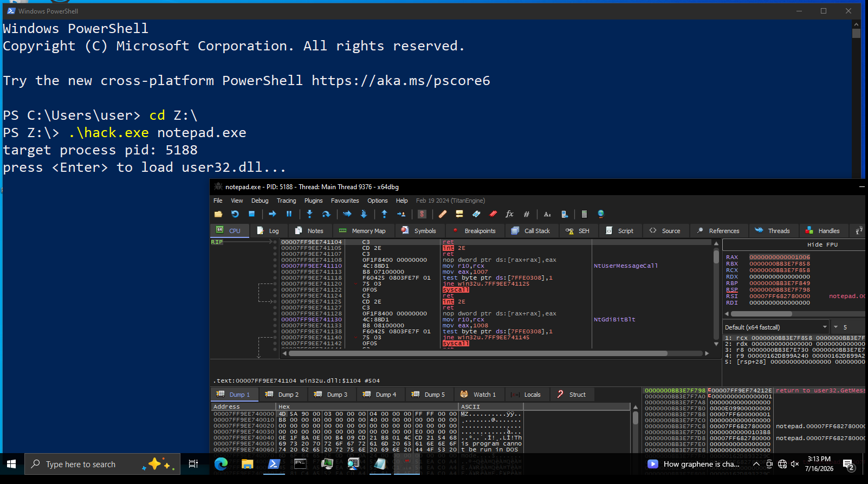Screen dimensions: 868x484
Task: Open the Favourites menu
Action: click(x=345, y=201)
